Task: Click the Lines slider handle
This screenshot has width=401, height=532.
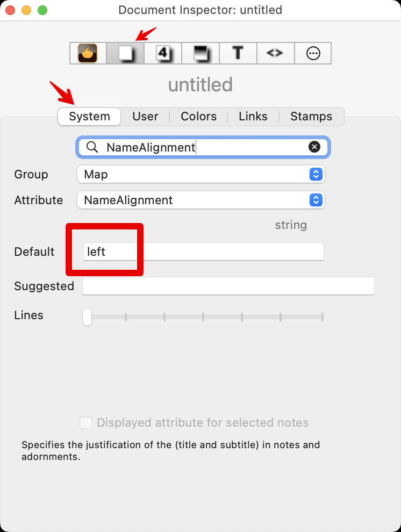Action: 87,317
